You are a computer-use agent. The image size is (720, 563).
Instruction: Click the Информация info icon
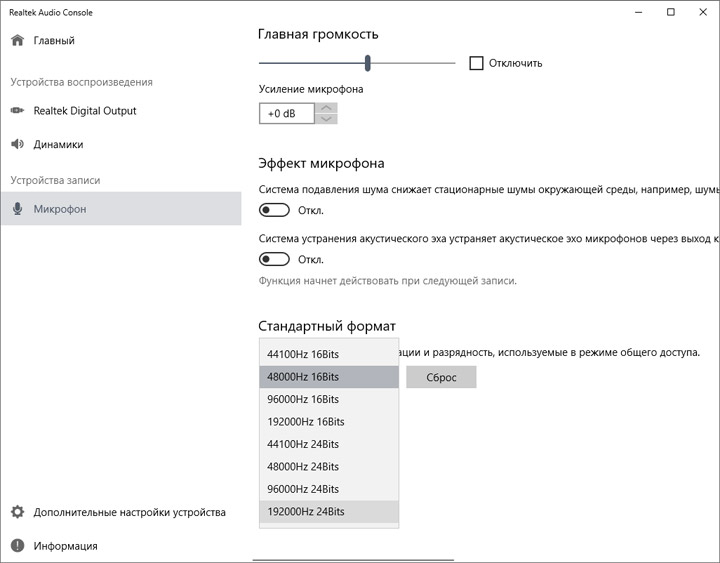(x=17, y=546)
